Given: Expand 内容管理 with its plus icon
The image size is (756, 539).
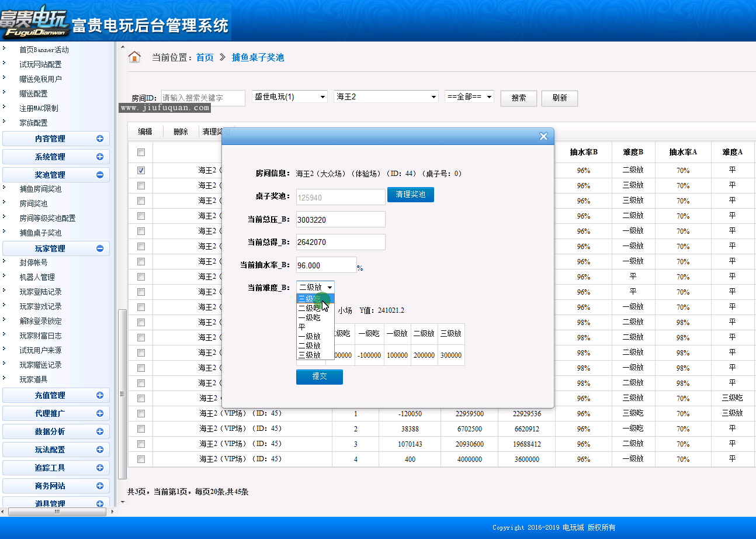Looking at the screenshot, I should pos(100,139).
